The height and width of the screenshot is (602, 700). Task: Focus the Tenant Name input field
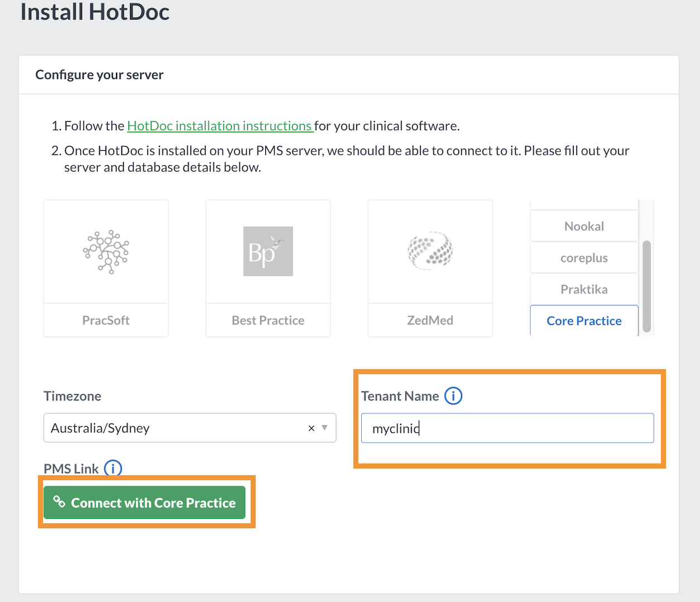[x=507, y=428]
